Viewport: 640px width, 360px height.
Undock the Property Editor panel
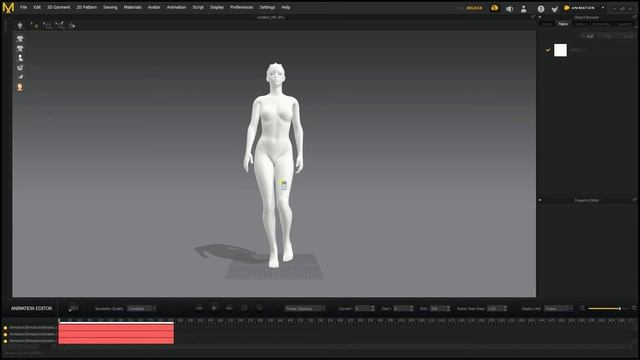click(634, 200)
